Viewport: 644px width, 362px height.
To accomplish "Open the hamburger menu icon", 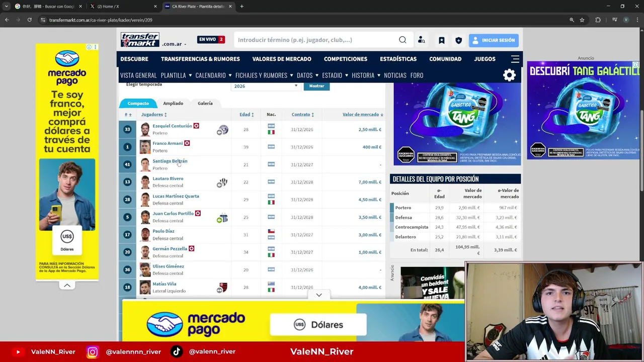I will coord(515,59).
